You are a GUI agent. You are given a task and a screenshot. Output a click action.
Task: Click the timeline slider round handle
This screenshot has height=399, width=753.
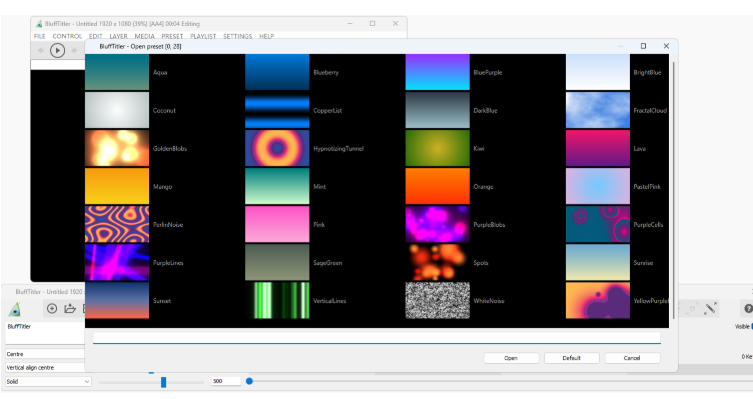(249, 381)
